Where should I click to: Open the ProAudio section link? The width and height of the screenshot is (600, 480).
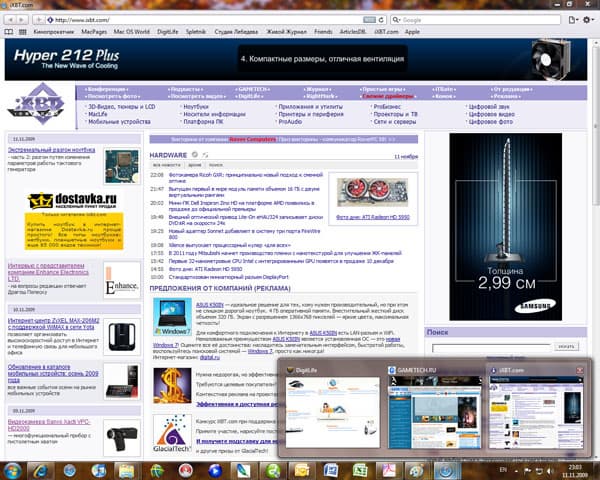290,122
